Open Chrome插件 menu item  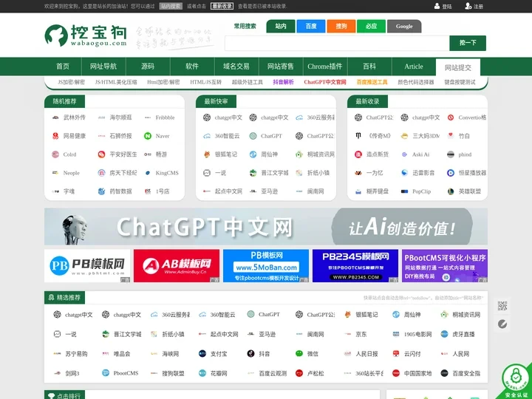(x=325, y=66)
